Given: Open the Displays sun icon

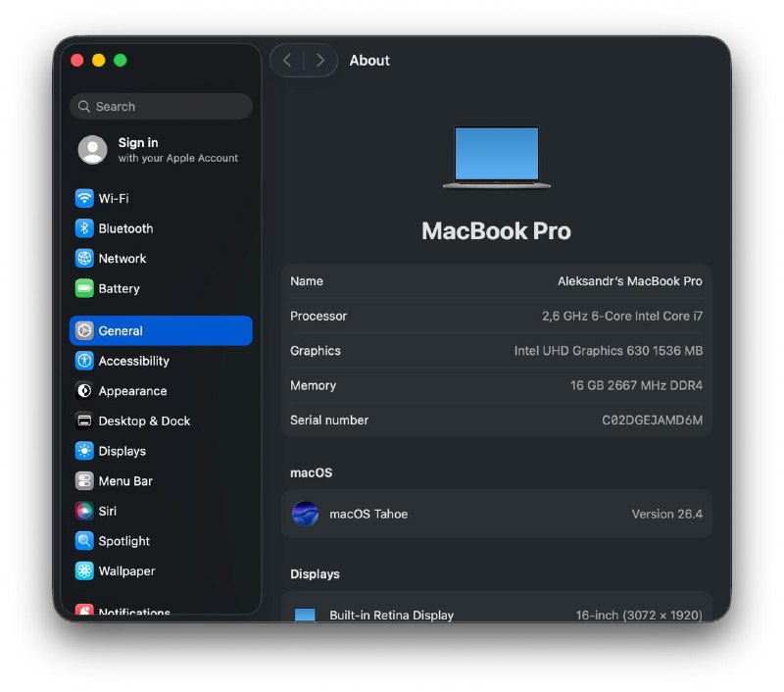Looking at the screenshot, I should coord(84,451).
